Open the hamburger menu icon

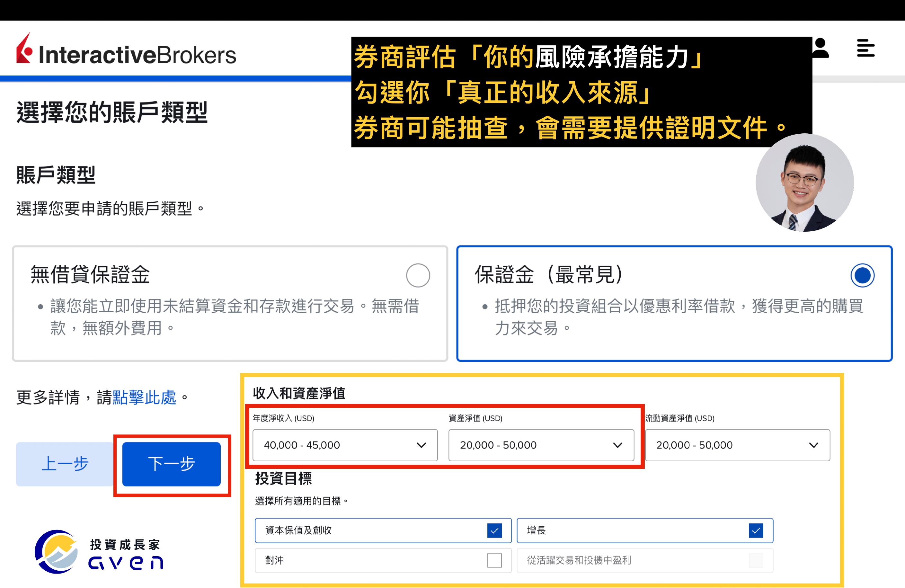(x=865, y=48)
